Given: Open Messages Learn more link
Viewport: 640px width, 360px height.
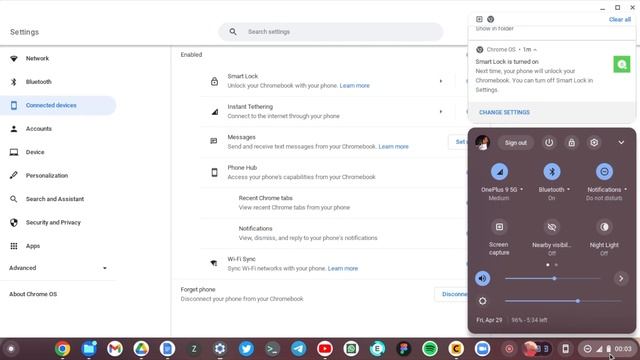Looking at the screenshot, I should coord(393,147).
